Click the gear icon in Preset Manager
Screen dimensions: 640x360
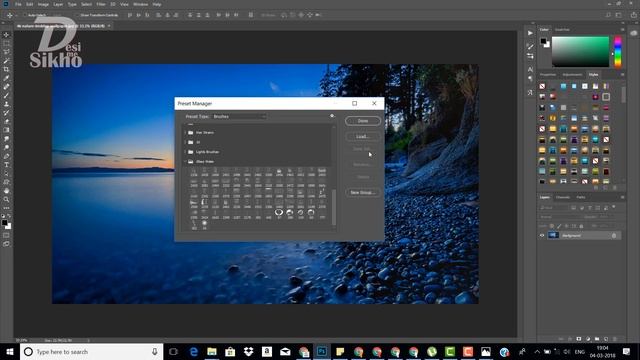click(332, 116)
